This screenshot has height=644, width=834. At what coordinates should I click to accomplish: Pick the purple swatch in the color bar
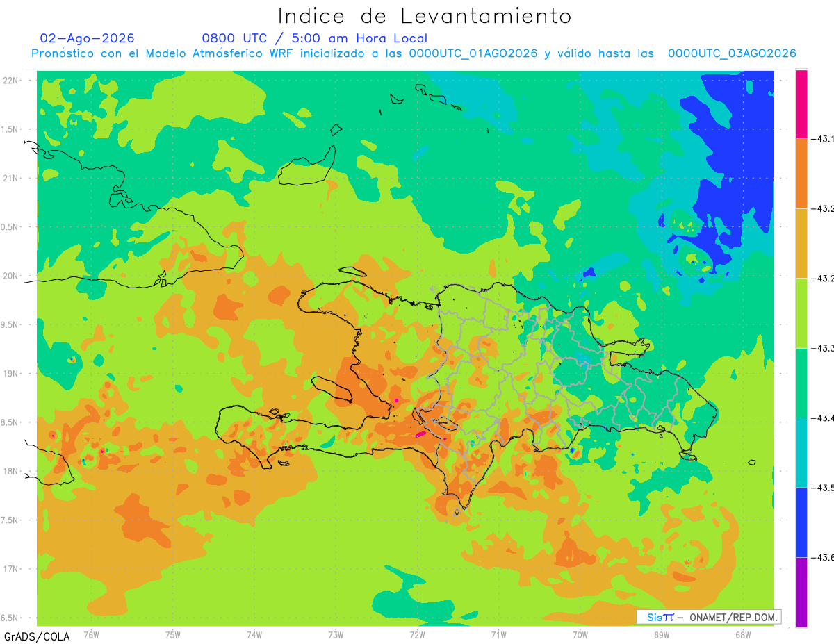(801, 592)
